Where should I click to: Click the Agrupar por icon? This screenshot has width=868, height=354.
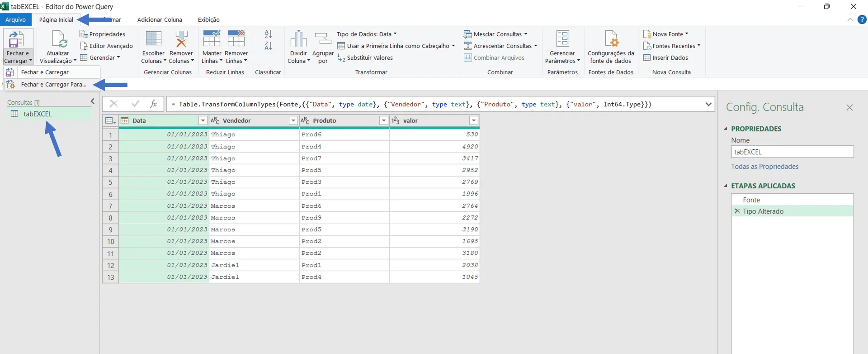point(323,39)
